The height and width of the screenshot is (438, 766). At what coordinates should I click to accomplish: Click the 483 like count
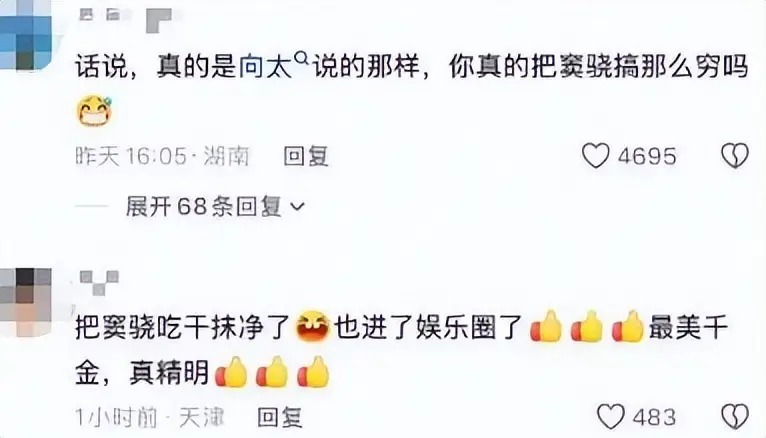point(654,417)
